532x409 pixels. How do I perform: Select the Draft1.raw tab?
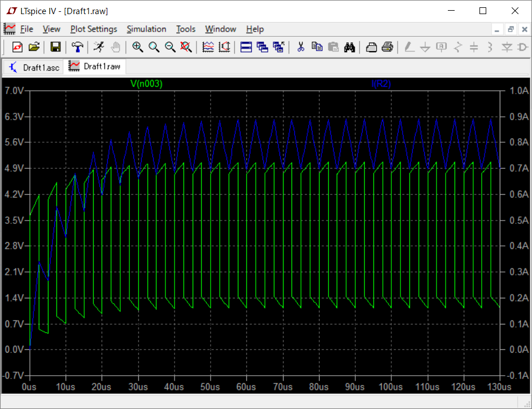point(95,67)
